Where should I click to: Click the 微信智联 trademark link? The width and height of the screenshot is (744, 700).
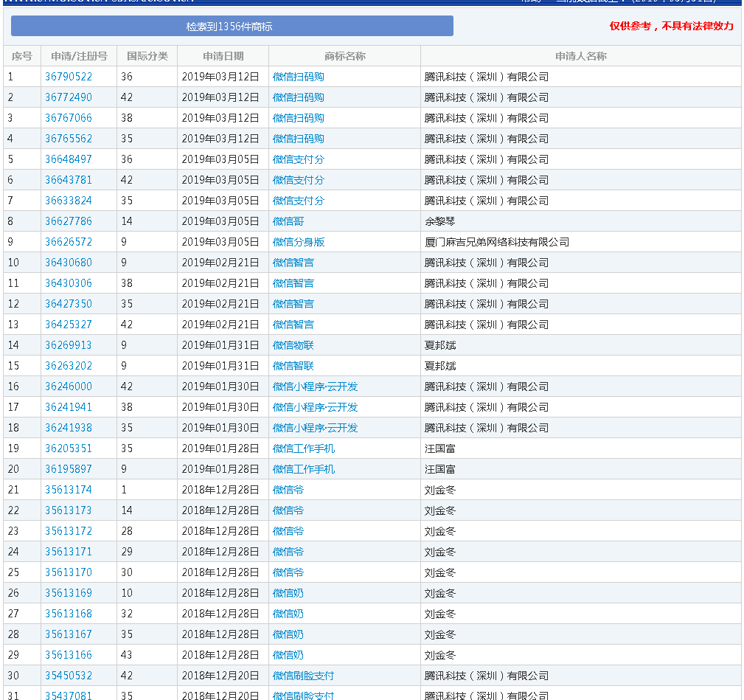coord(293,366)
